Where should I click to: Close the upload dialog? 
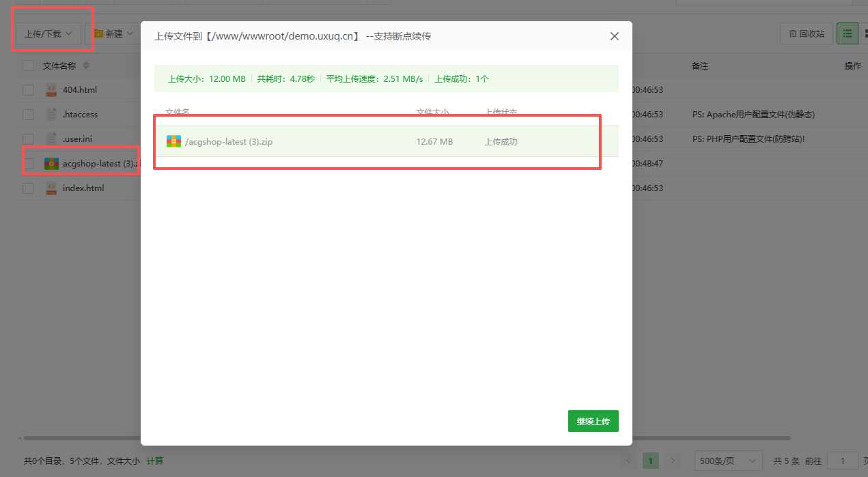point(615,36)
